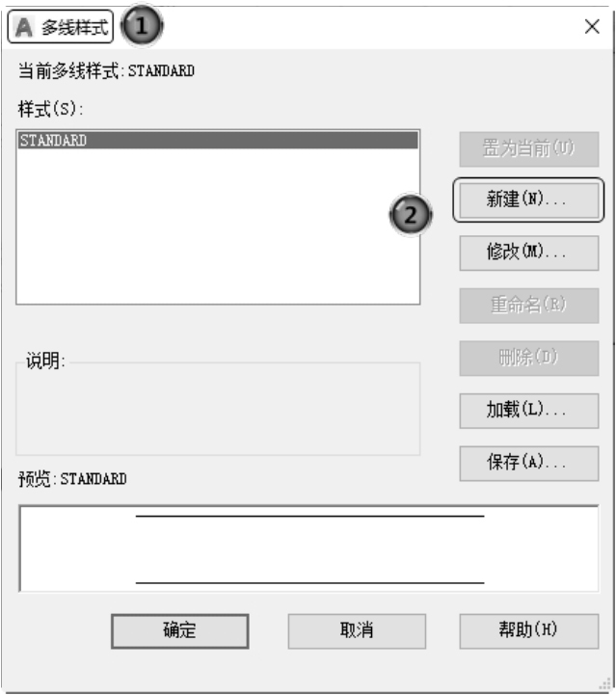Open help via 帮助(H) button
This screenshot has width=616, height=695.
pyautogui.click(x=529, y=631)
